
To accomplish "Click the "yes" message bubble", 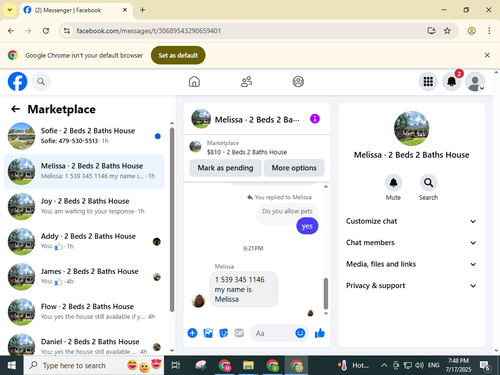I will click(307, 226).
